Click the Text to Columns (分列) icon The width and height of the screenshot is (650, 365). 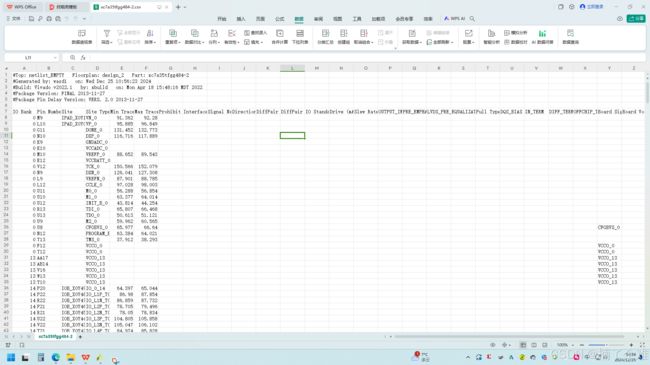214,34
